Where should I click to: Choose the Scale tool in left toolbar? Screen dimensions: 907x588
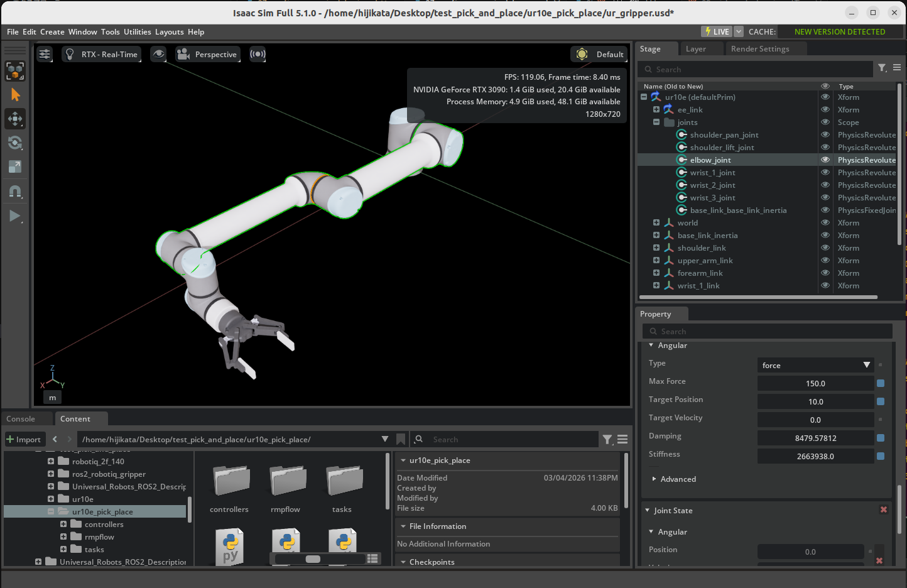[x=15, y=166]
